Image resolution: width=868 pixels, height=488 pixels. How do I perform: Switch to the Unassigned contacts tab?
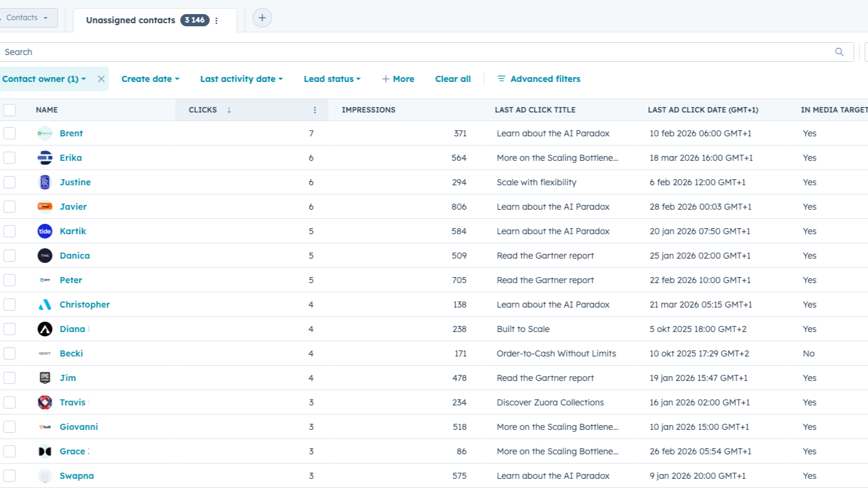point(130,20)
